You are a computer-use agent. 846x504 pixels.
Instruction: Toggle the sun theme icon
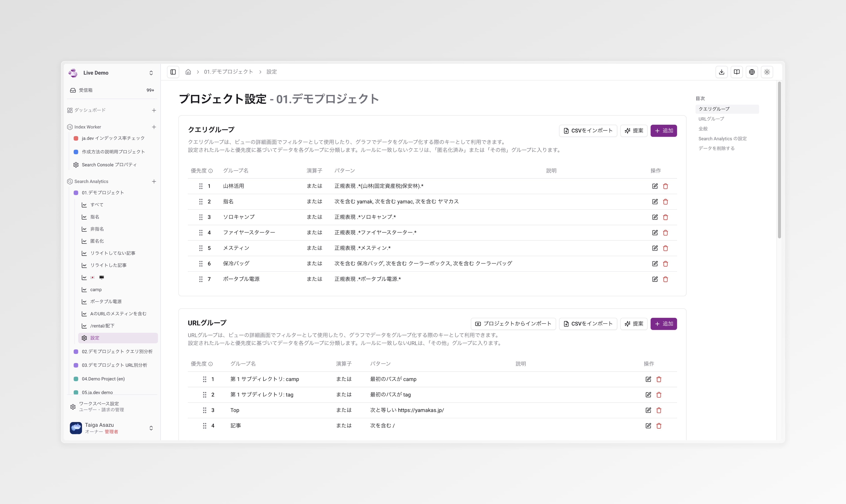767,72
